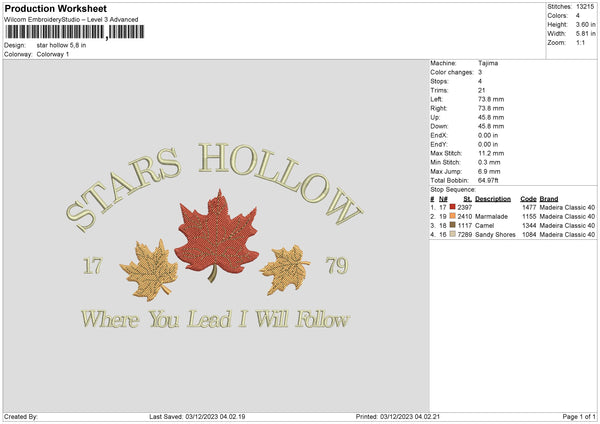Click the design name 'star hollow 5,8 in'
Screen dimensions: 600x424
(61, 45)
